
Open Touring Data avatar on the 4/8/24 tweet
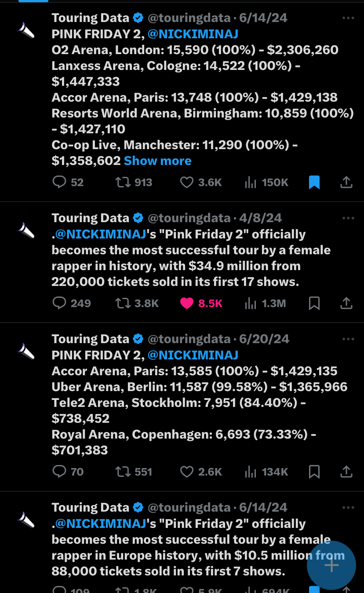point(25,230)
